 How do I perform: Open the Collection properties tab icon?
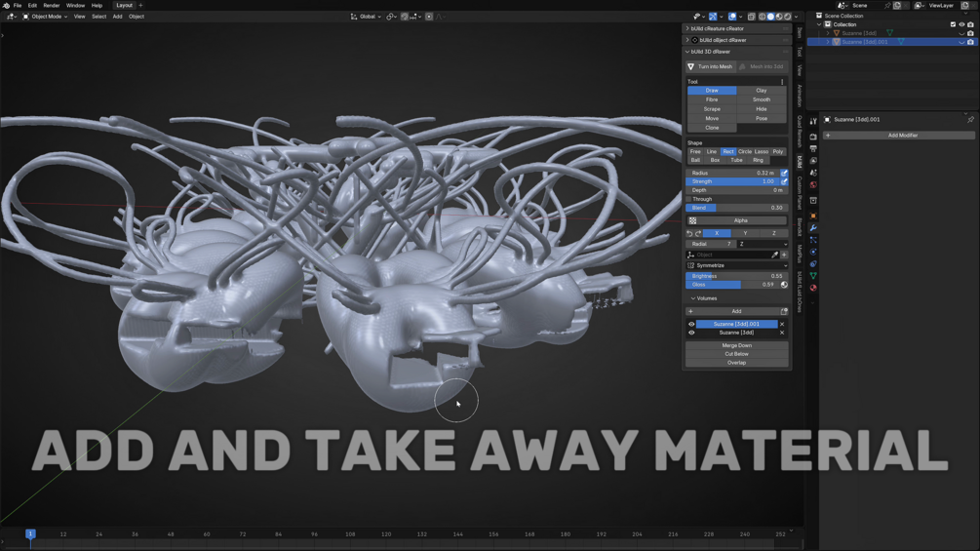pyautogui.click(x=813, y=201)
